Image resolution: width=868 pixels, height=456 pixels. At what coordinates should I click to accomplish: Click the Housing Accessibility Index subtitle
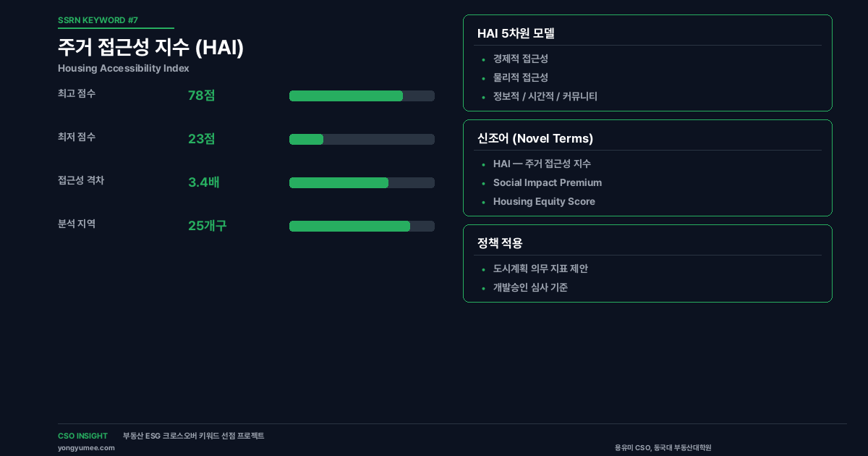point(123,68)
